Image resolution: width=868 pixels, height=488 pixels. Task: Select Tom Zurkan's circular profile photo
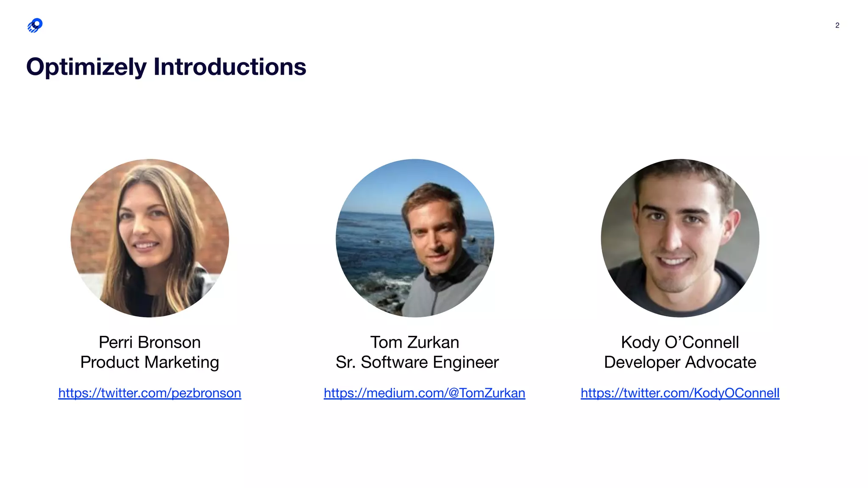point(415,238)
